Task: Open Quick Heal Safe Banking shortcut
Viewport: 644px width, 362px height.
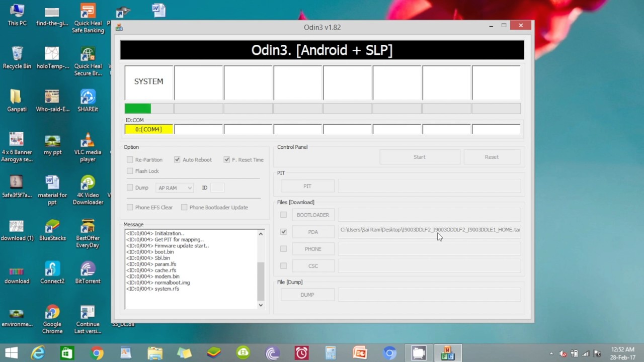Action: click(88, 19)
